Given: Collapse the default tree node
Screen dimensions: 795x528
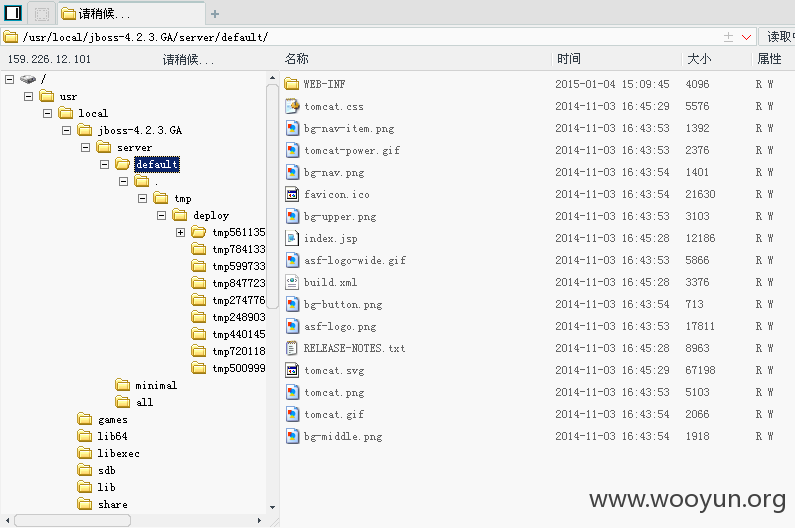Looking at the screenshot, I should click(104, 164).
